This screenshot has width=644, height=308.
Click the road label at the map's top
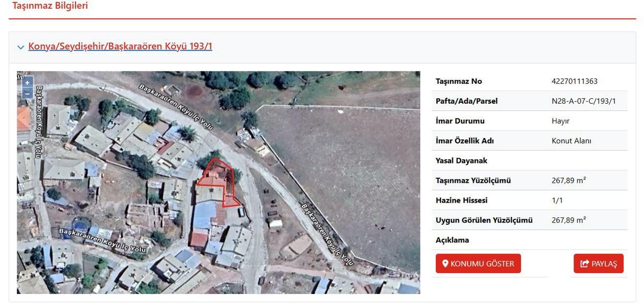(176, 106)
